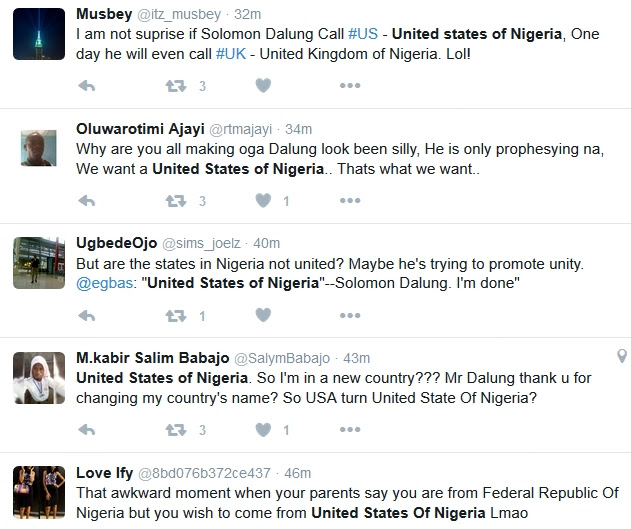Retweet UgbedeOjo's tweet
This screenshot has height=529, width=631.
coord(176,316)
